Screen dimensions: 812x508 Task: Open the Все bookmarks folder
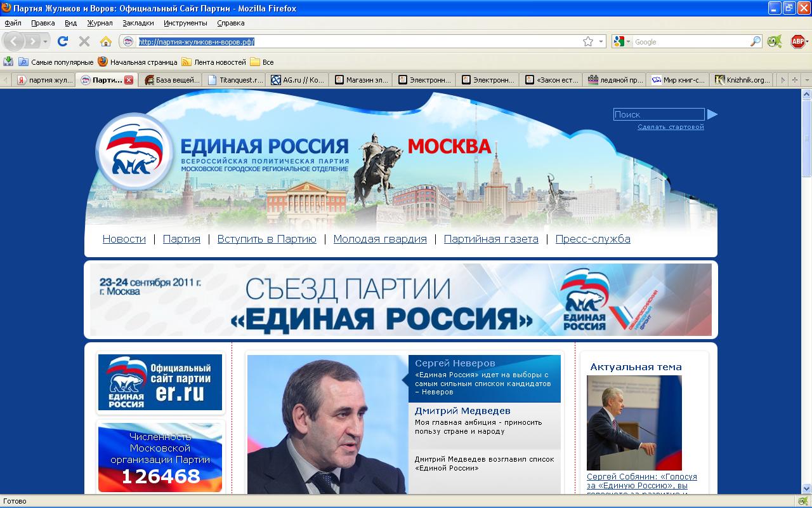coord(262,62)
